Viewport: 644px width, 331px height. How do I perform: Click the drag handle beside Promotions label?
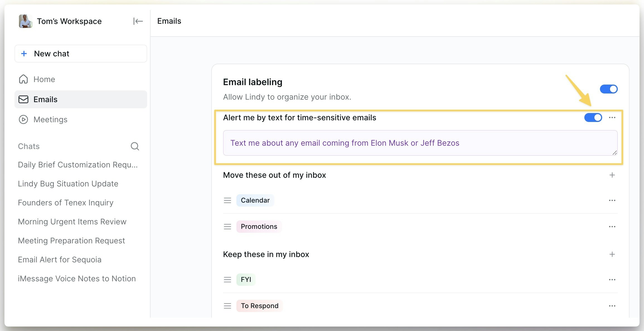227,226
